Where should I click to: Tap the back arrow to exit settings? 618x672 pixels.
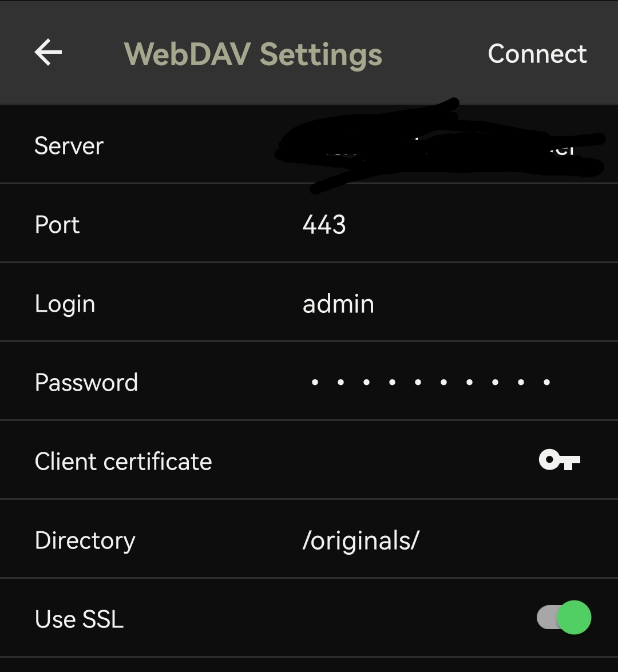[x=48, y=53]
